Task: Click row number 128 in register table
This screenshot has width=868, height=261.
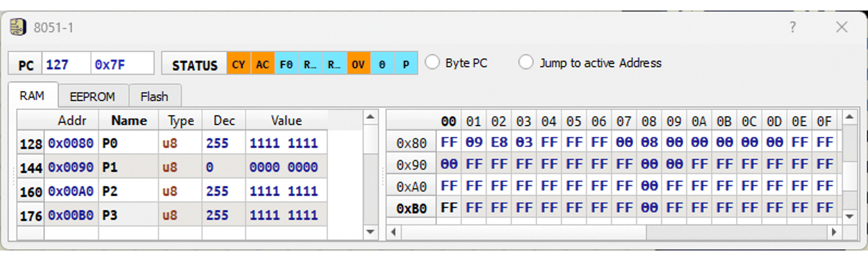Action: (31, 144)
